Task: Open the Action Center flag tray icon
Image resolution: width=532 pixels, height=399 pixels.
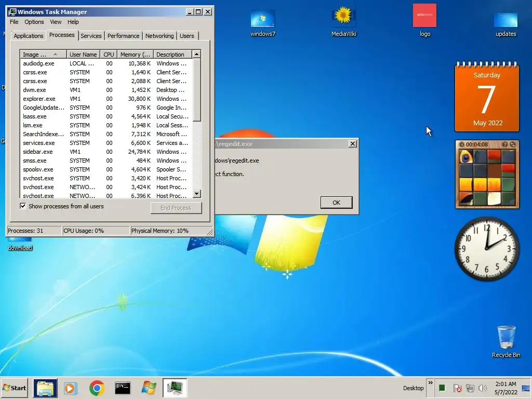Action: click(457, 388)
